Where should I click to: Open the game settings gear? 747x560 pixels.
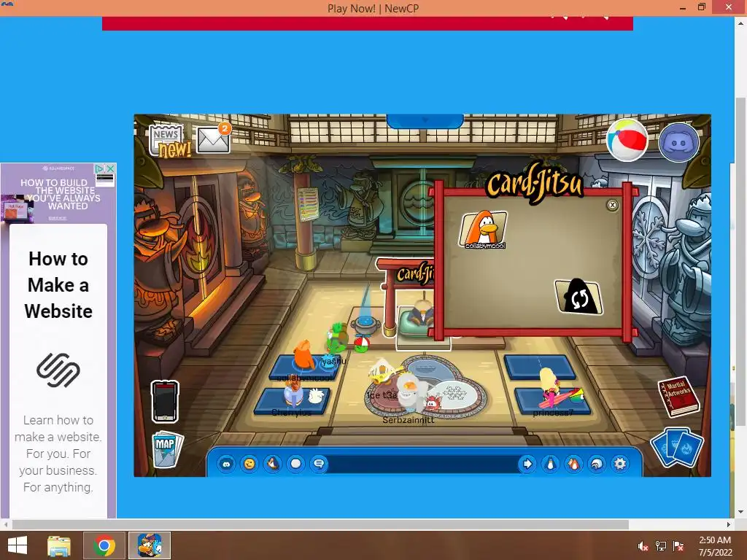coord(620,464)
